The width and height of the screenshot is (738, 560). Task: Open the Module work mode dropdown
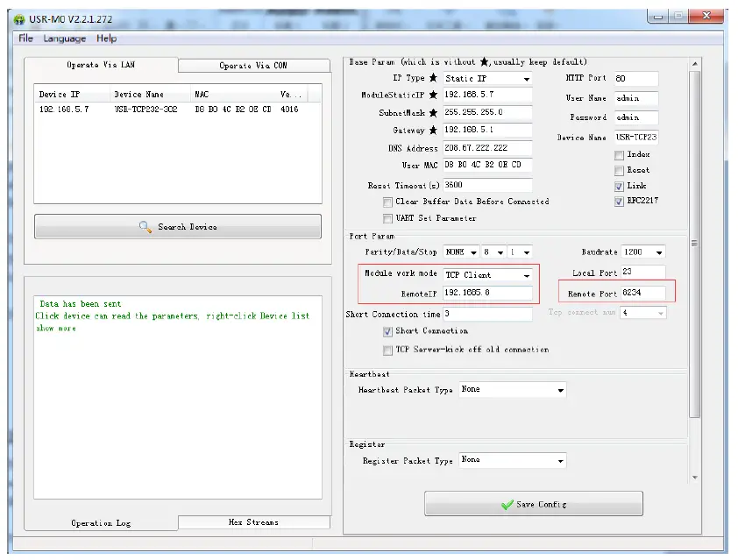click(525, 274)
